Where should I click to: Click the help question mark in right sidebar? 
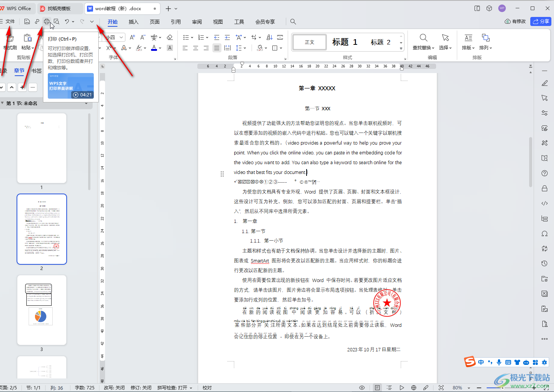click(545, 173)
